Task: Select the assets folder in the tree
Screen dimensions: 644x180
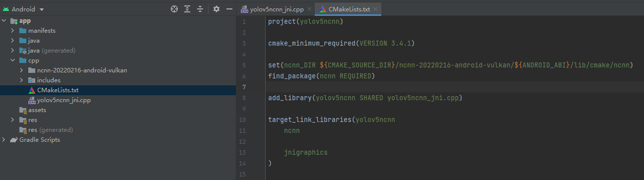Action: [x=37, y=110]
